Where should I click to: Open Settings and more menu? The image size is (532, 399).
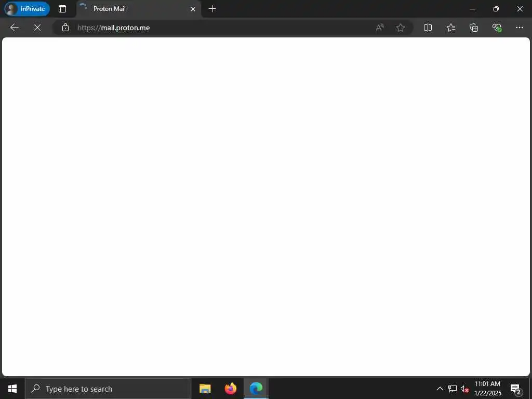click(520, 28)
